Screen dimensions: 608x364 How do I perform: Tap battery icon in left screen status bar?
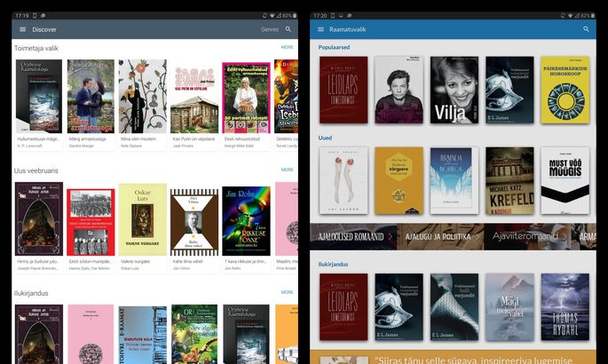295,15
